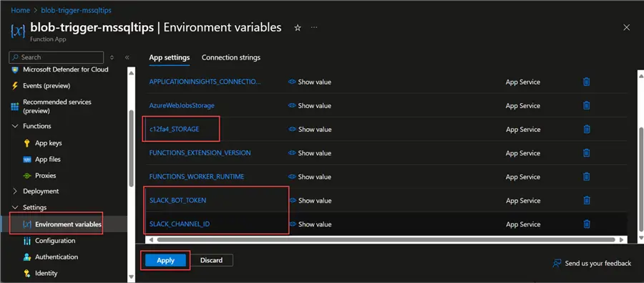Open FUNCTIONS_WORKER_RUNTIME setting link

point(197,177)
